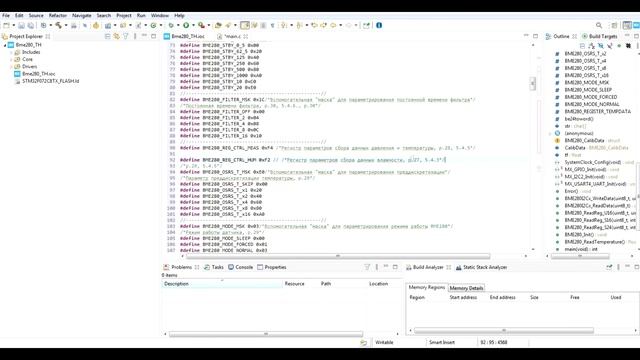Collapse the Bme280_TH project tree node
Viewport: 640px width, 360px height.
[x=5, y=45]
